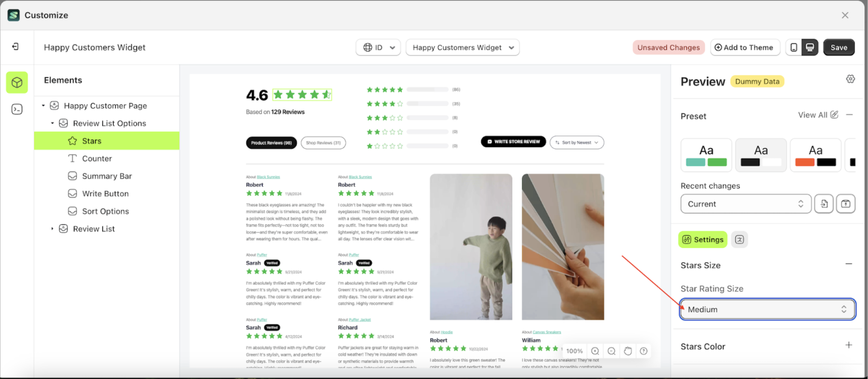Open the help question mark icon
The height and width of the screenshot is (379, 868).
(x=643, y=351)
